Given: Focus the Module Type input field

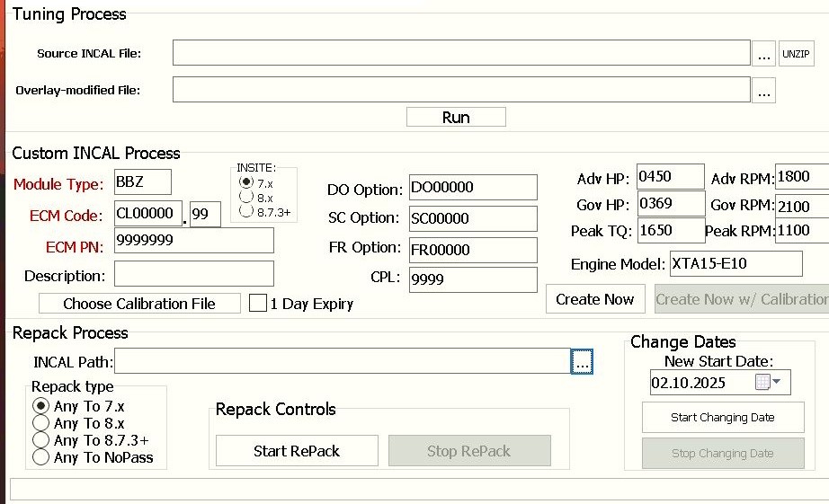Looking at the screenshot, I should pos(142,183).
